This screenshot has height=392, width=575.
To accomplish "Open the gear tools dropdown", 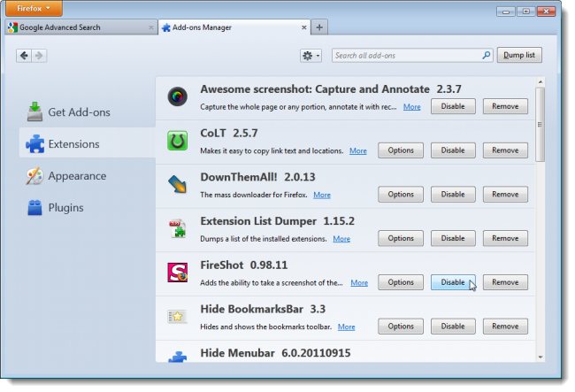I will 311,56.
